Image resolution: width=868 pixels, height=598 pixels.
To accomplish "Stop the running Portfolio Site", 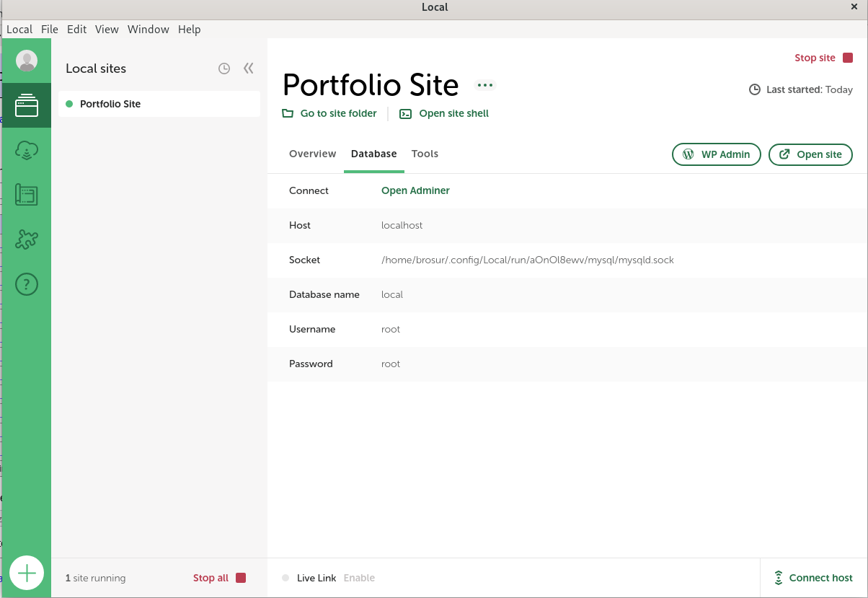I will pyautogui.click(x=823, y=58).
